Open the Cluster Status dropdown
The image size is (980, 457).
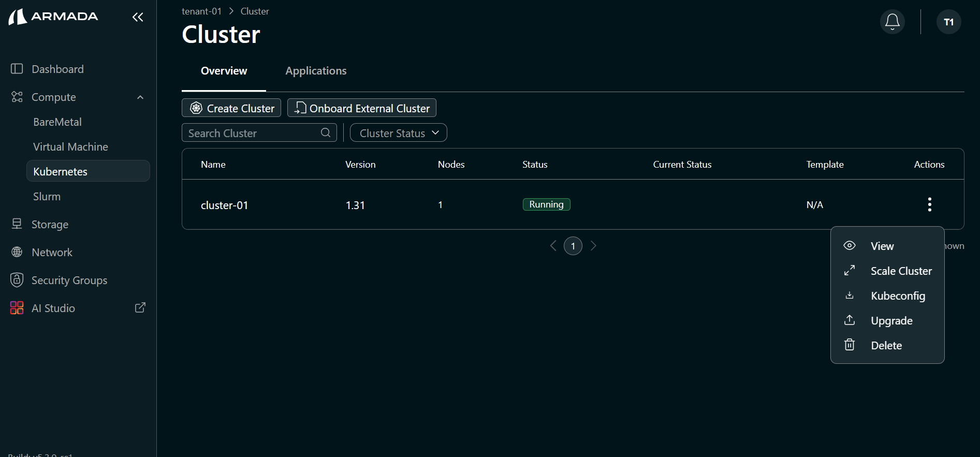click(399, 133)
